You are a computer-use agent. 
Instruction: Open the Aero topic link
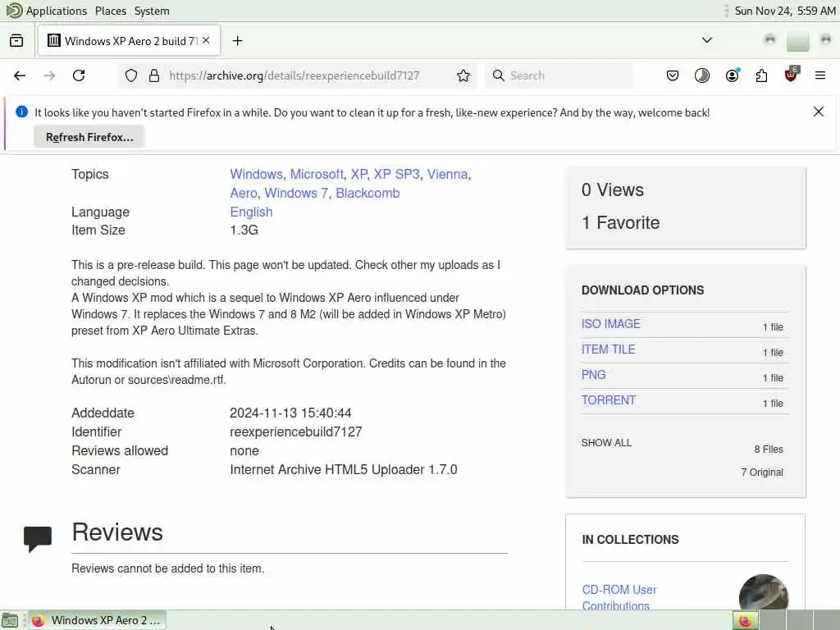244,193
